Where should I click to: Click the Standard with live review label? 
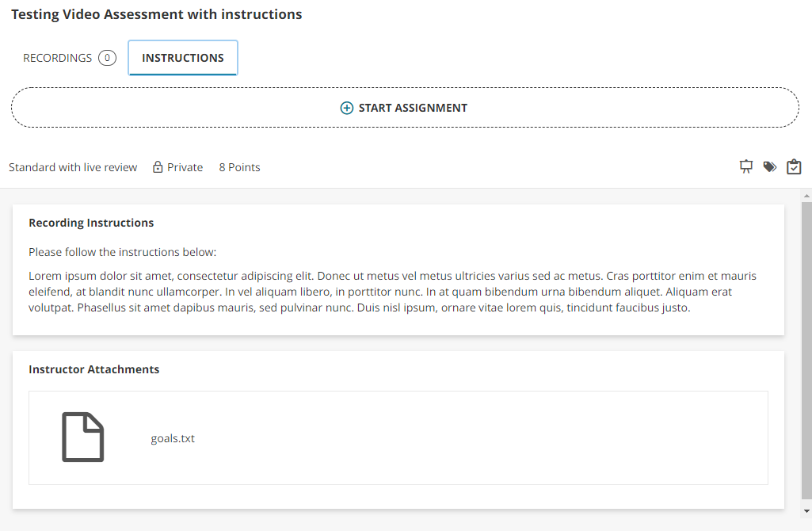pos(73,166)
